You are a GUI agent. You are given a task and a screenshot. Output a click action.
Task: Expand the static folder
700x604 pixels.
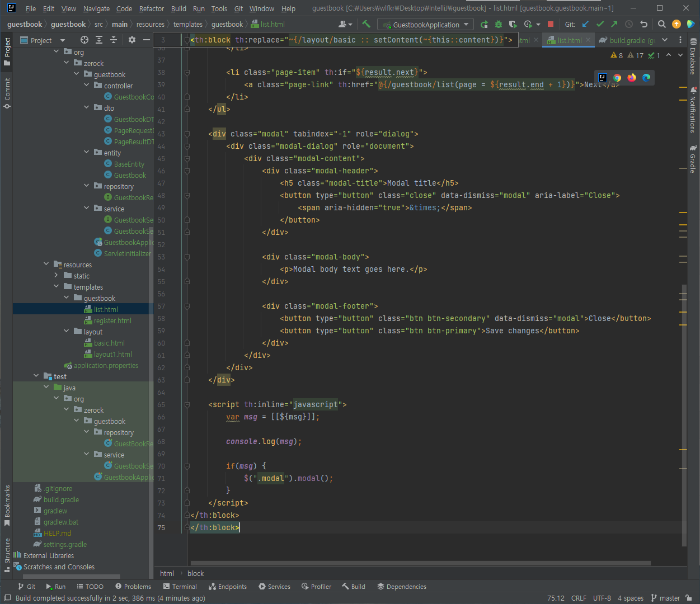pos(56,275)
